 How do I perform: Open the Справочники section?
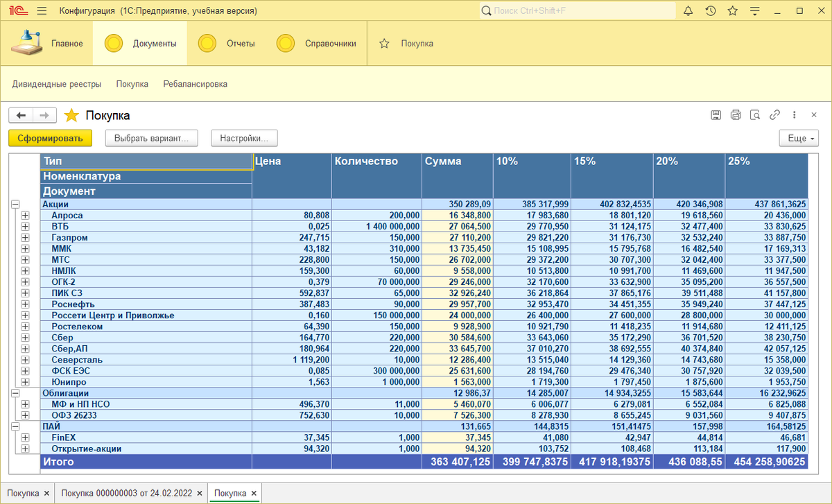pos(316,44)
